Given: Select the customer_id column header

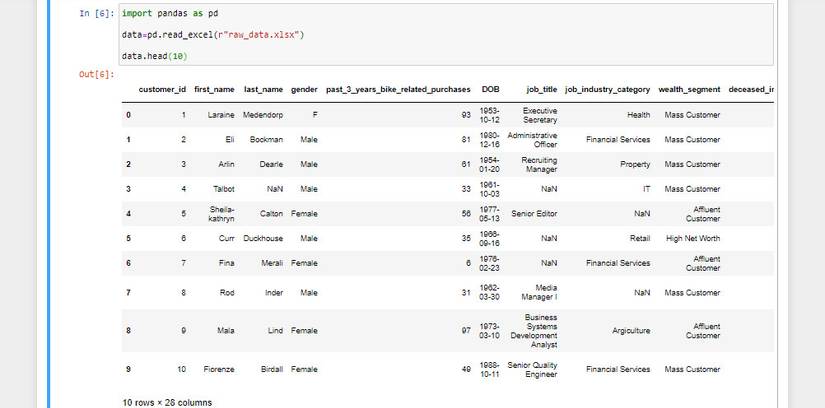Looking at the screenshot, I should (162, 89).
